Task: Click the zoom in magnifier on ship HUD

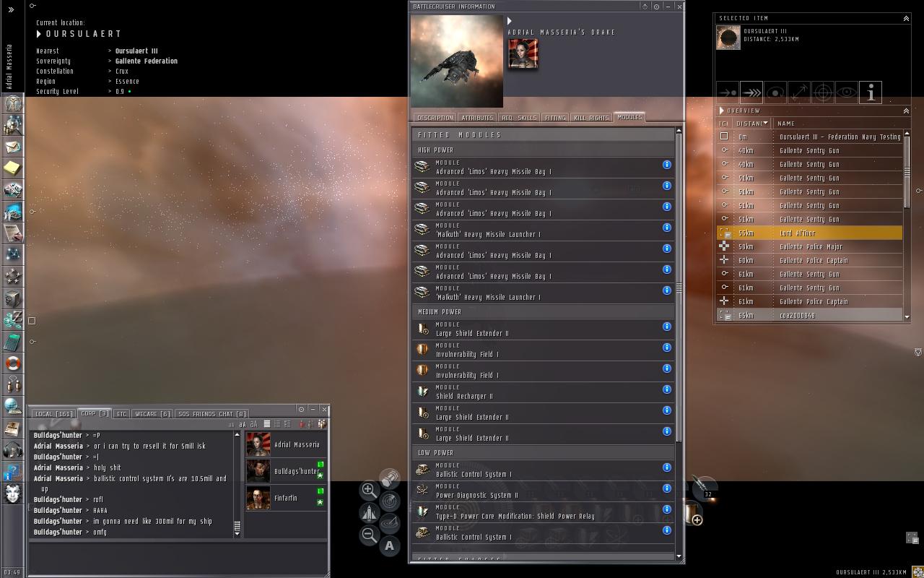Action: tap(369, 490)
